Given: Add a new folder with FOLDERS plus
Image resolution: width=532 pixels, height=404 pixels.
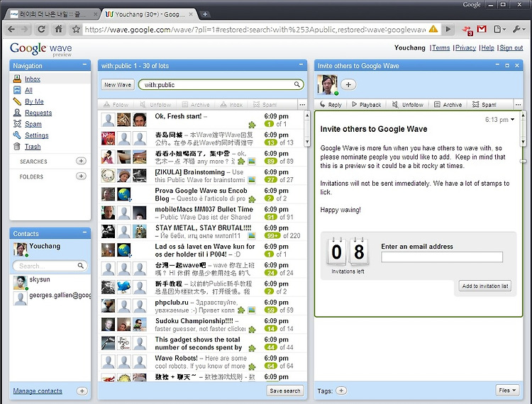Looking at the screenshot, I should pyautogui.click(x=81, y=176).
